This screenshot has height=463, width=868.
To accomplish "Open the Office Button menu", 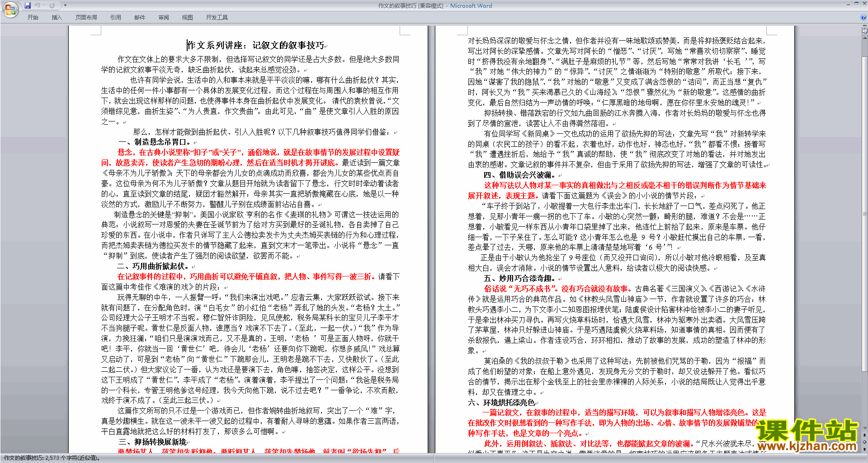I will coord(10,10).
